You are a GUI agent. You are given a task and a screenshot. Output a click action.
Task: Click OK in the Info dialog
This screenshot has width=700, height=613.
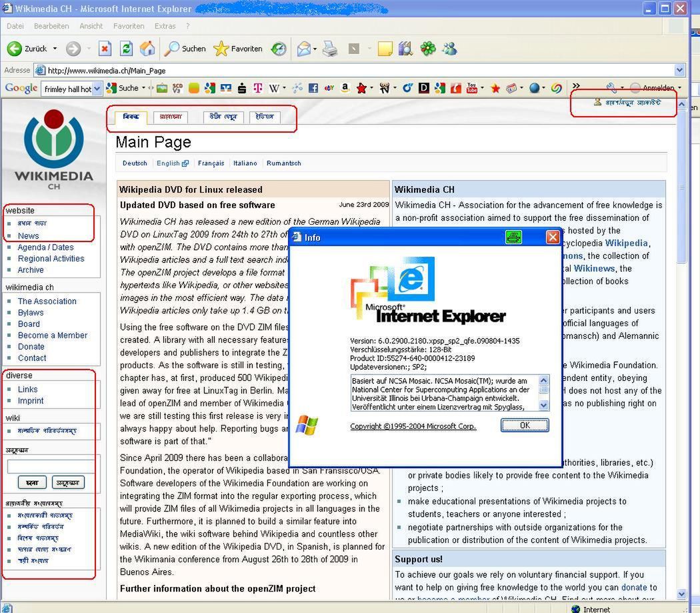[x=525, y=426]
